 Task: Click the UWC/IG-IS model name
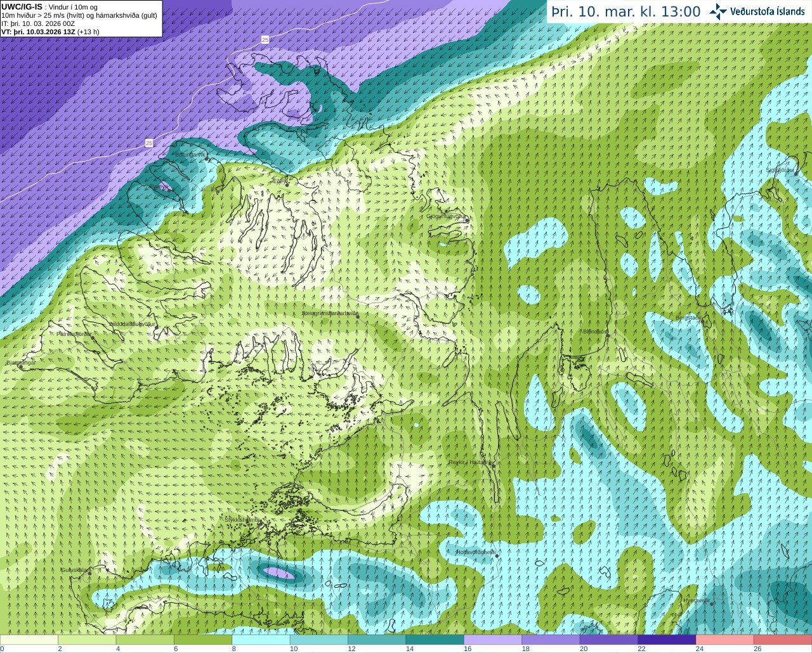[x=22, y=7]
